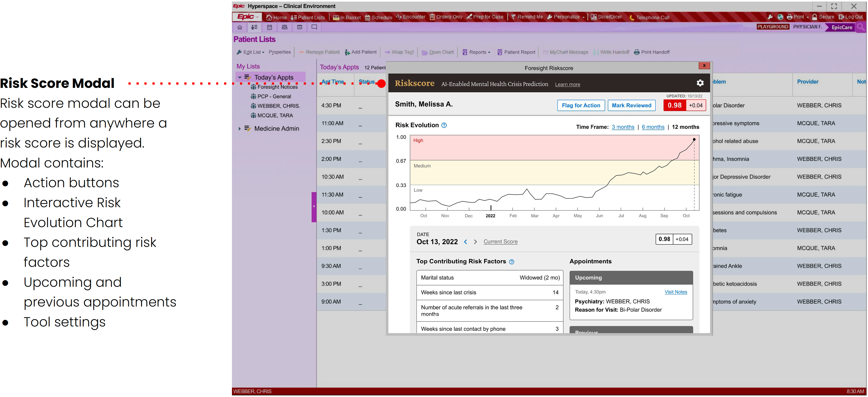Launch SlicerDicer
Screen dimensions: 868x397
click(606, 17)
